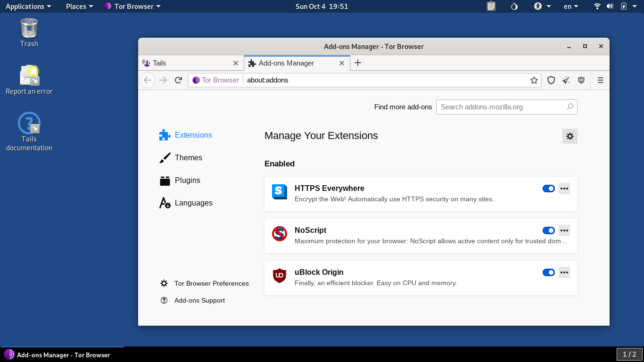Bookmark this page with the star icon
644x362 pixels.
tap(534, 80)
